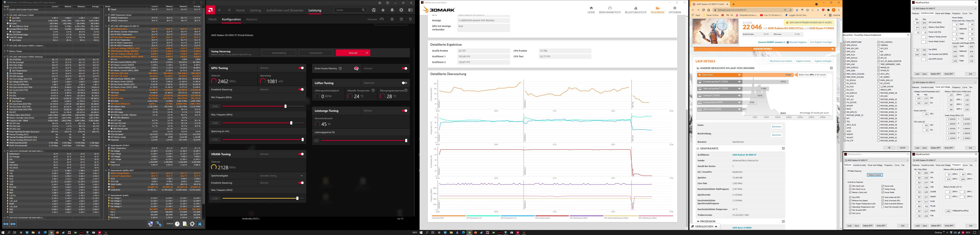The width and height of the screenshot is (980, 235).
Task: Open new Chrome tab with plus button
Action: (734, 4)
